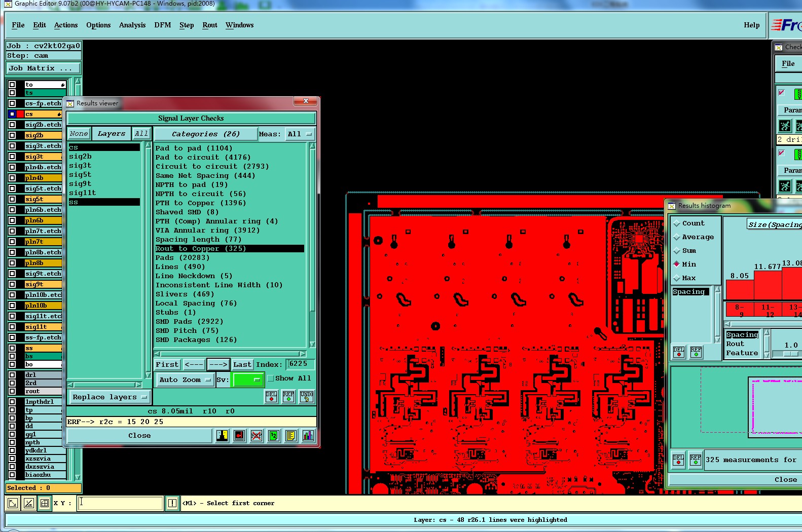Open the Size(Spacing) selector in histogram
Screen dimensions: 802x532
click(x=775, y=224)
